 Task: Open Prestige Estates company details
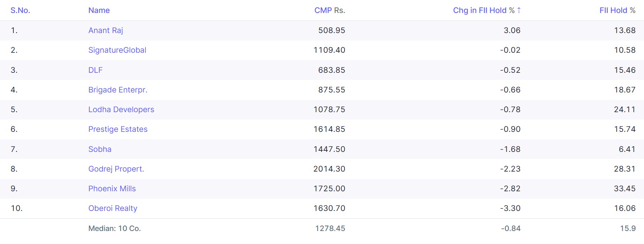pyautogui.click(x=118, y=129)
